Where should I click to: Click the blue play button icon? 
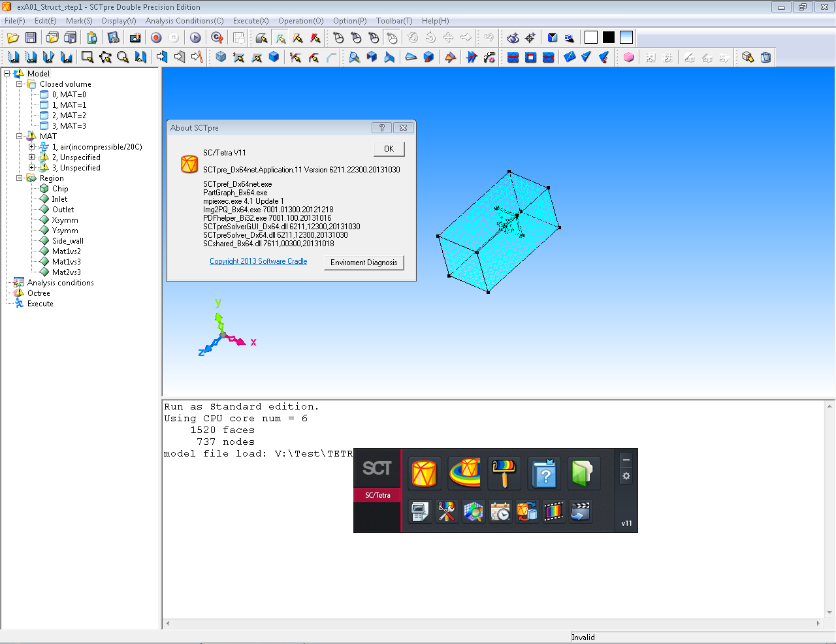pyautogui.click(x=195, y=38)
